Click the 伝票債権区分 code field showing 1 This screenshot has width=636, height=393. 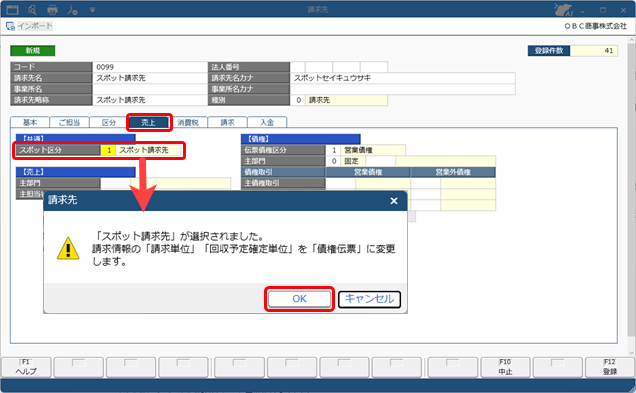pyautogui.click(x=333, y=150)
